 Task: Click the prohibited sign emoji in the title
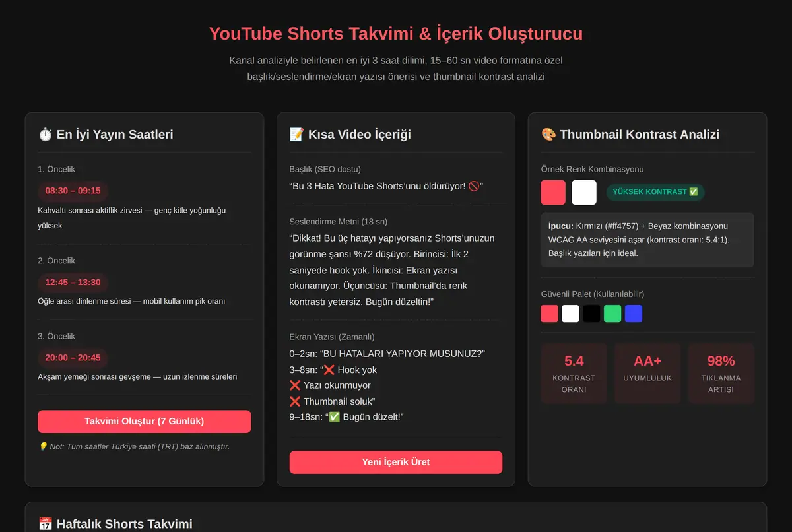[x=474, y=186]
